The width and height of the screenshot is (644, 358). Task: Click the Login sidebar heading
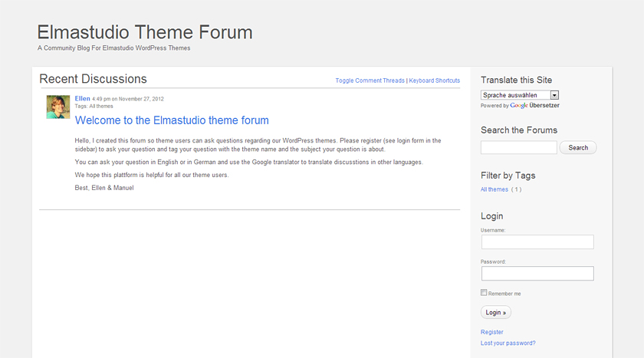coord(491,216)
